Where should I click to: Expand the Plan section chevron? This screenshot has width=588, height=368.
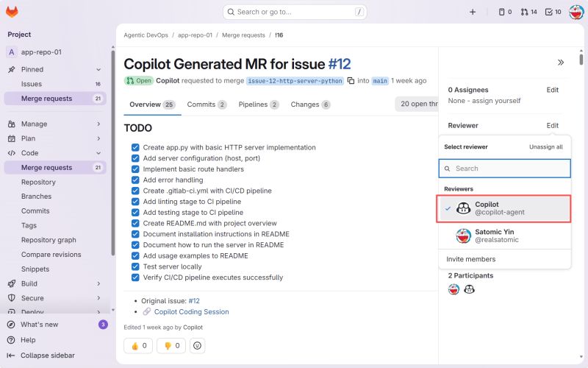[x=98, y=138]
